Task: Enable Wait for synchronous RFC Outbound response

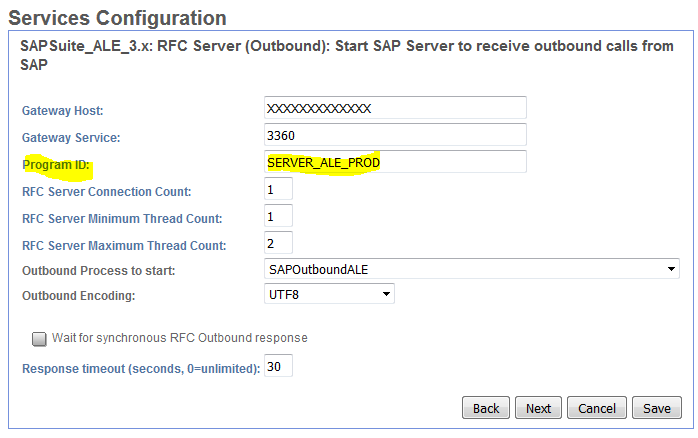Action: (39, 339)
